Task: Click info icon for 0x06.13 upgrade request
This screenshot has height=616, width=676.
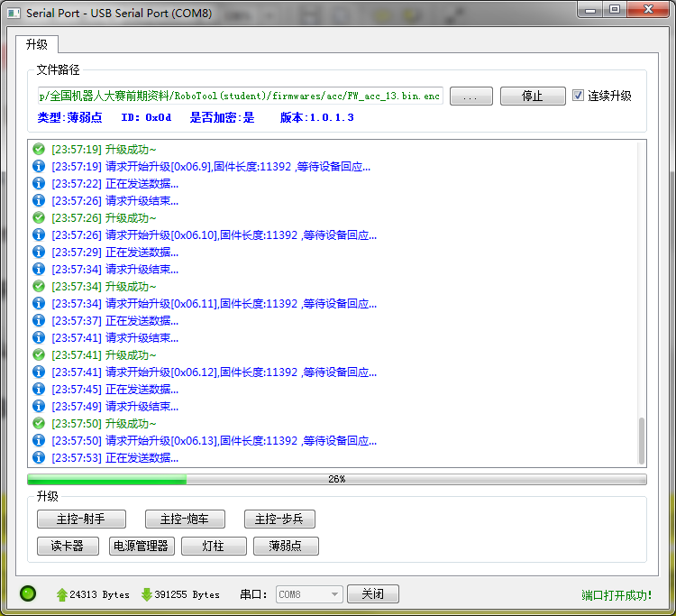Action: (39, 440)
